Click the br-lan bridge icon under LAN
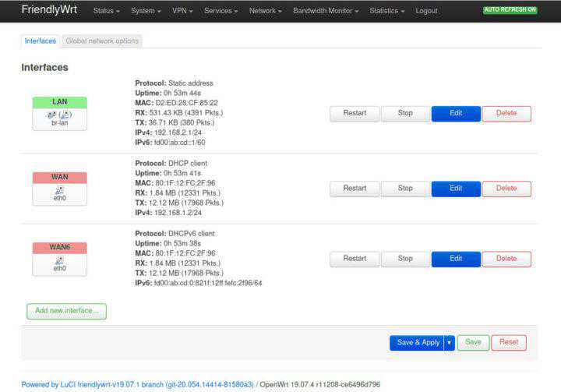This screenshot has width=561, height=392. pyautogui.click(x=59, y=114)
